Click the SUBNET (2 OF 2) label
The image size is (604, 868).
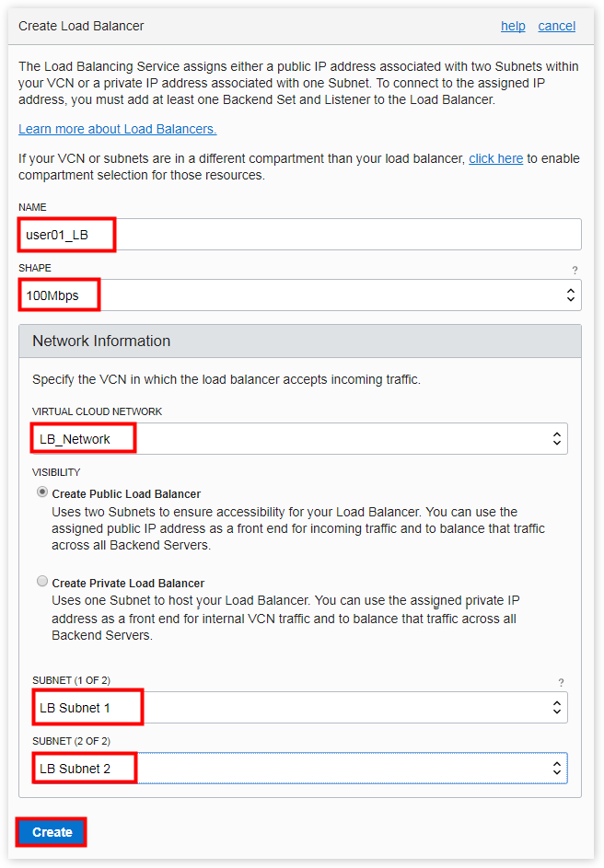click(71, 741)
